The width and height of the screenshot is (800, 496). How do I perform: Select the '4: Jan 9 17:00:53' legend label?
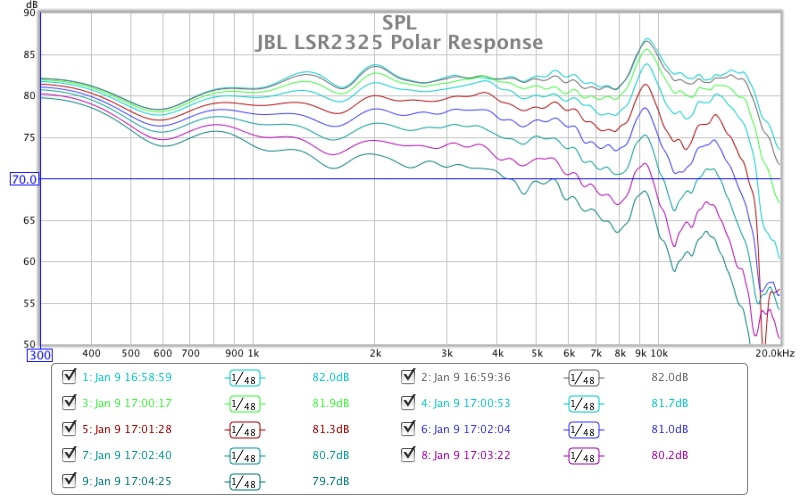465,403
